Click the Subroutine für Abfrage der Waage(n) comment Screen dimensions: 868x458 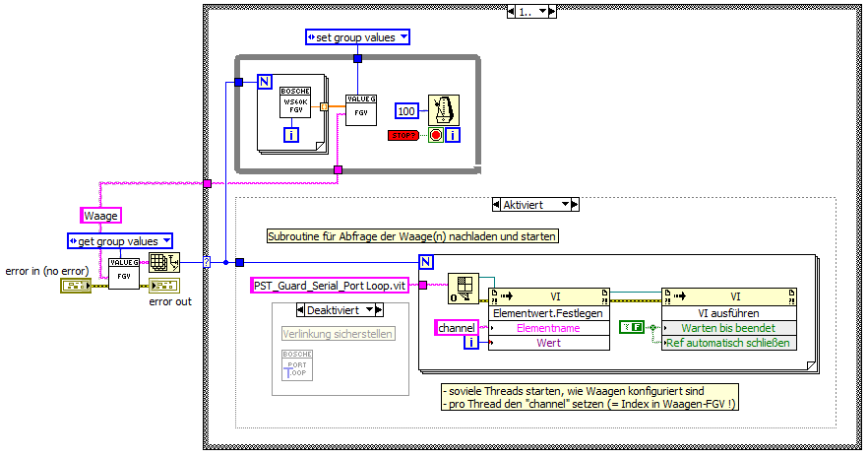[411, 236]
